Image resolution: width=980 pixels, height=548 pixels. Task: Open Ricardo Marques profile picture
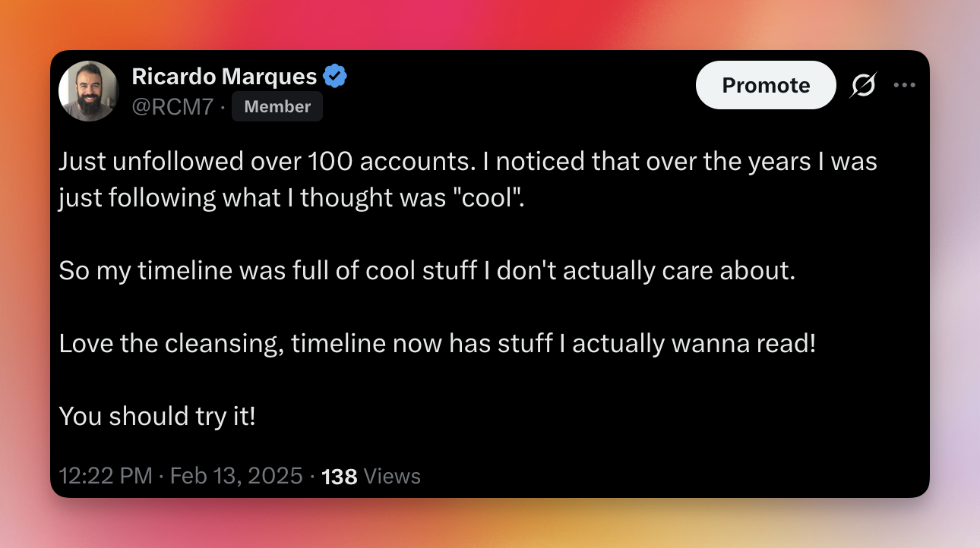point(89,91)
